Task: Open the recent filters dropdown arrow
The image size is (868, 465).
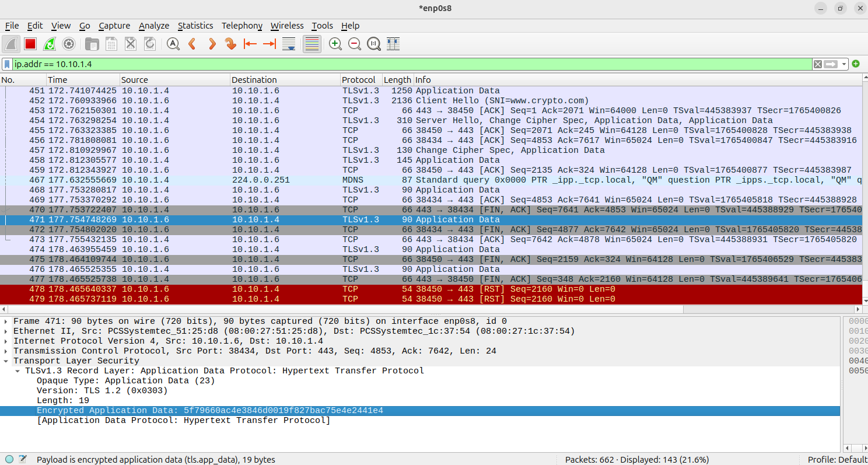Action: [x=844, y=64]
